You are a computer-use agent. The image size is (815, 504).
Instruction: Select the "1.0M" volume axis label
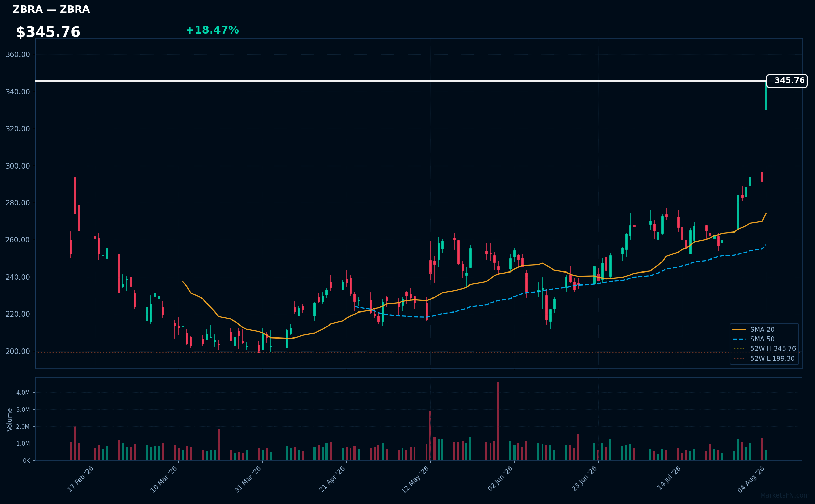tap(23, 443)
